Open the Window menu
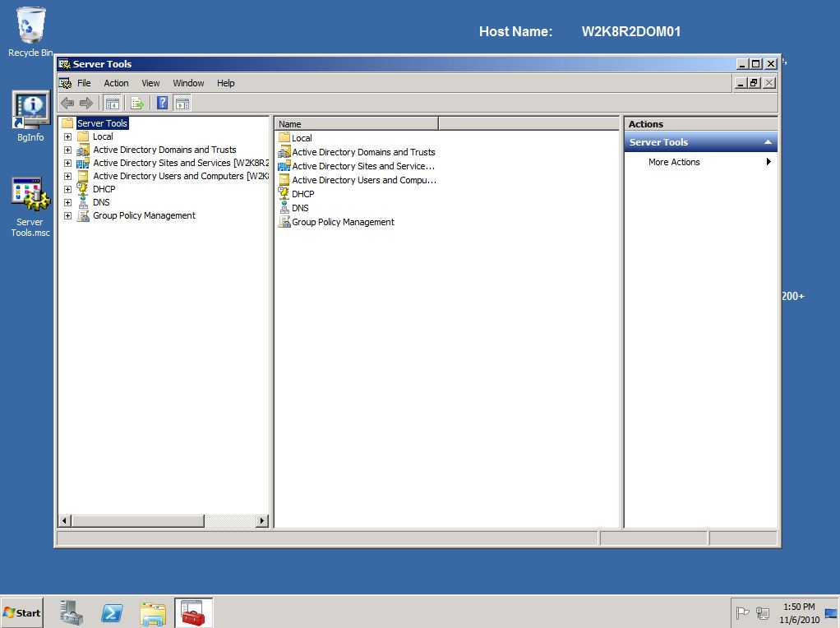Image resolution: width=840 pixels, height=628 pixels. 188,83
